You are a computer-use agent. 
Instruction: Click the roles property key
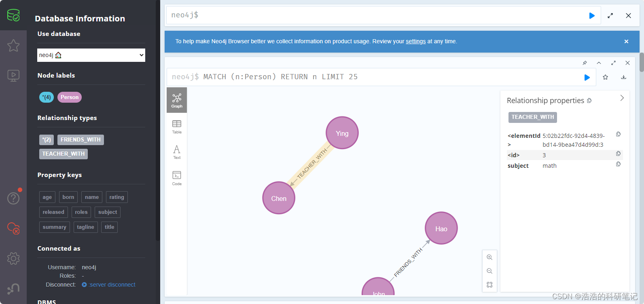point(81,212)
